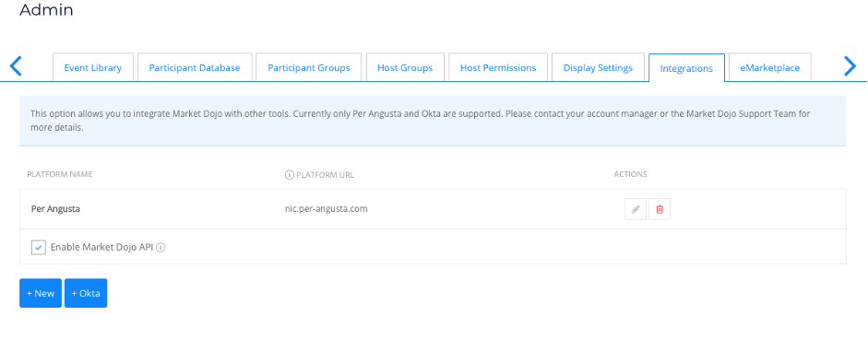Click the Per Angusta platform name
868x339 pixels.
56,209
